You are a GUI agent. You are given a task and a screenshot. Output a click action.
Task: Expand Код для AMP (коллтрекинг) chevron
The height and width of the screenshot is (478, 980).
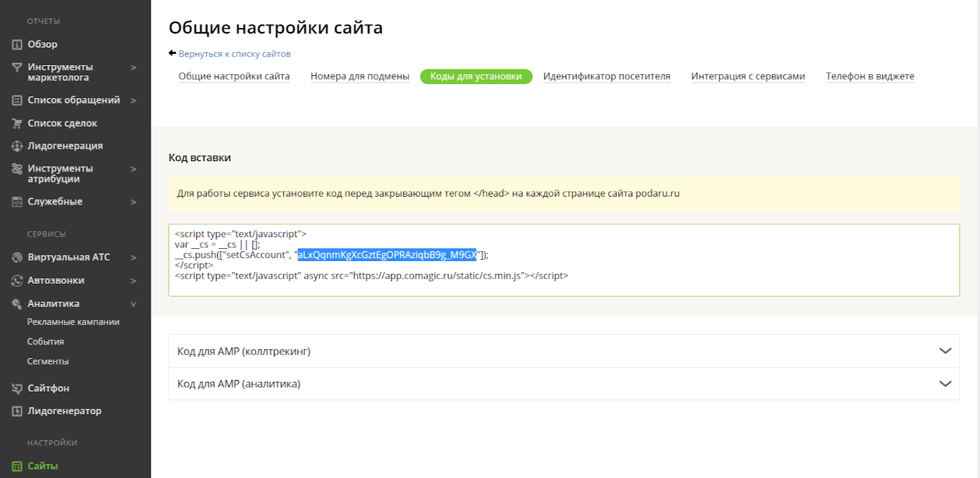(945, 351)
